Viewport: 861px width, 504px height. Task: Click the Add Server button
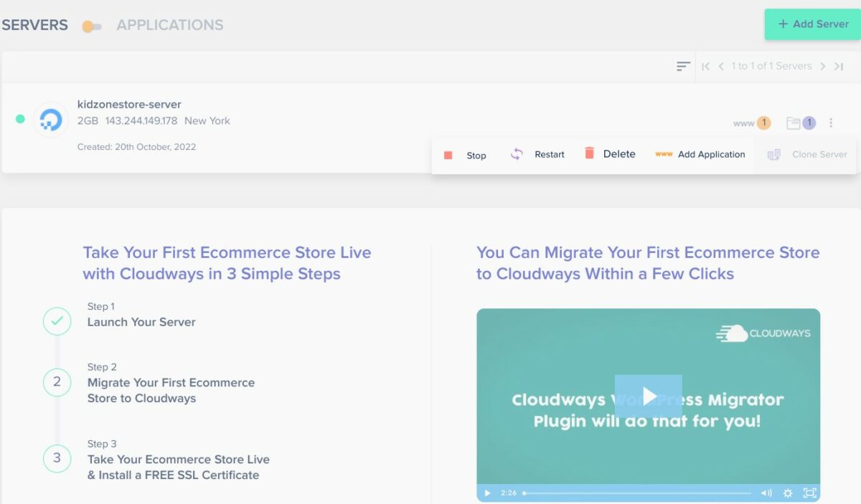click(x=812, y=24)
